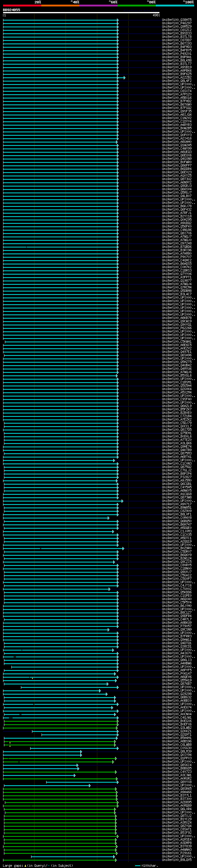This screenshot has height=868, width=197.
Task: Click the red ~20% identity legend bar
Action: point(22,6)
